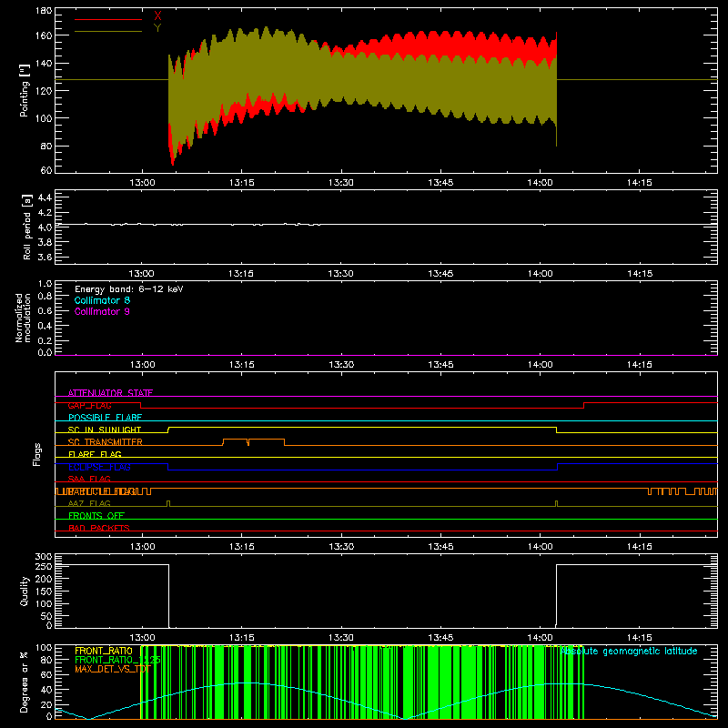
Task: Click the olive Y legend line
Action: 107,32
